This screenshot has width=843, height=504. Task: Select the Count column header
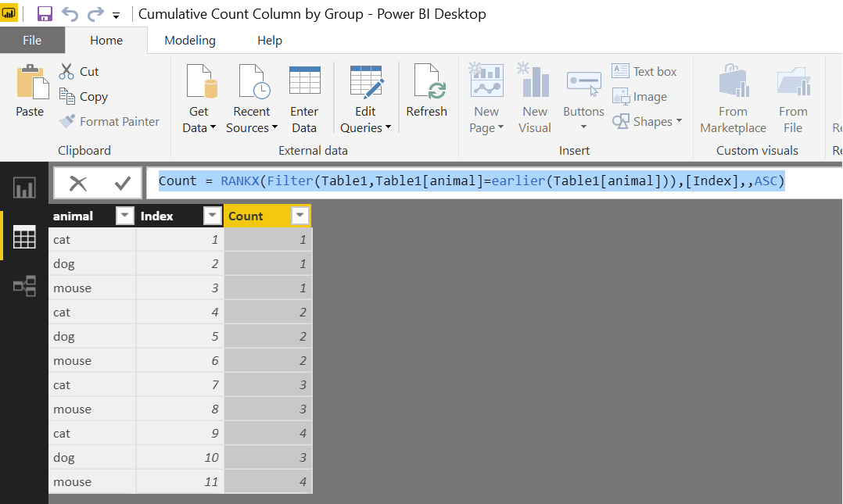point(246,216)
